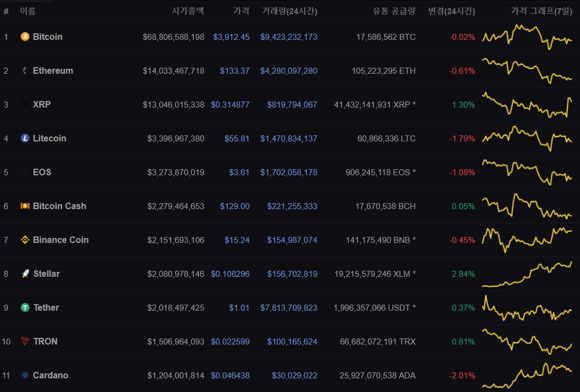The image size is (580, 392).
Task: Click Litecoin price $55.81
Action: [236, 138]
